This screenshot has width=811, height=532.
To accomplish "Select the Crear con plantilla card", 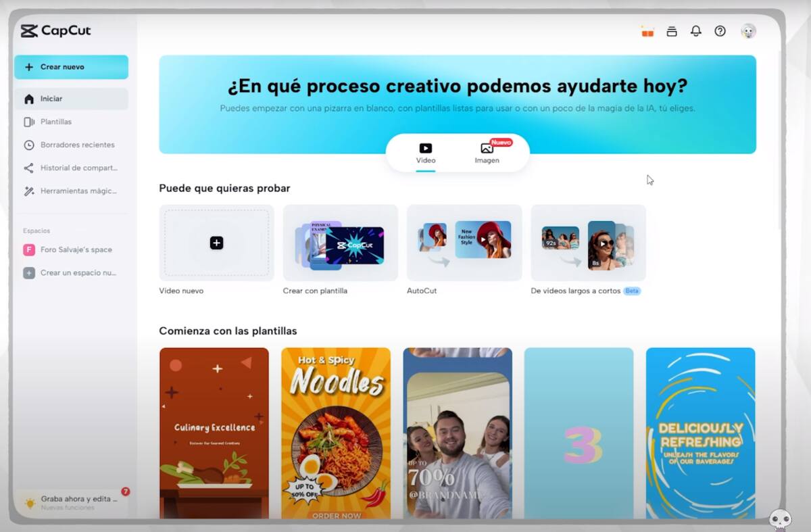I will pyautogui.click(x=340, y=243).
